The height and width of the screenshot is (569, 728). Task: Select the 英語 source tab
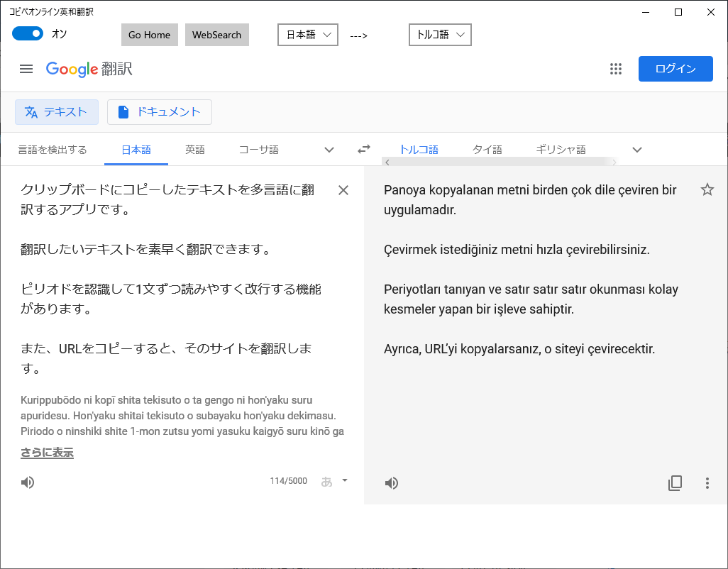coord(195,150)
